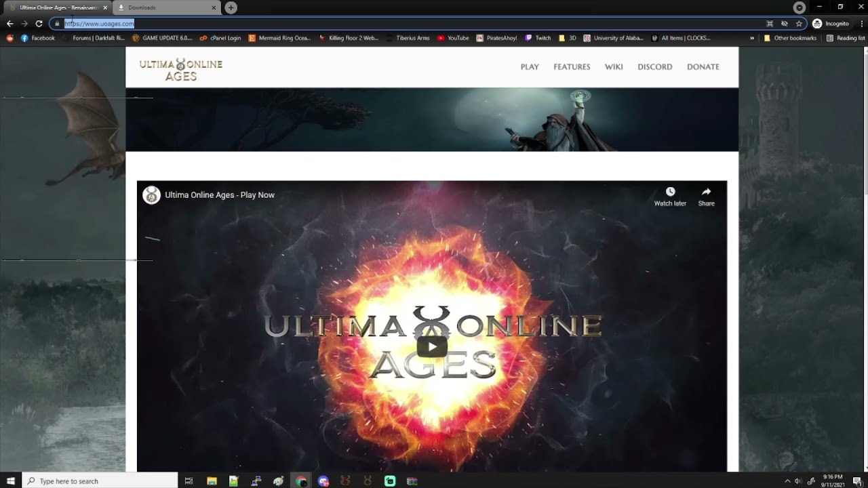This screenshot has height=488, width=868.
Task: Click the forward navigation arrow
Action: (x=24, y=23)
